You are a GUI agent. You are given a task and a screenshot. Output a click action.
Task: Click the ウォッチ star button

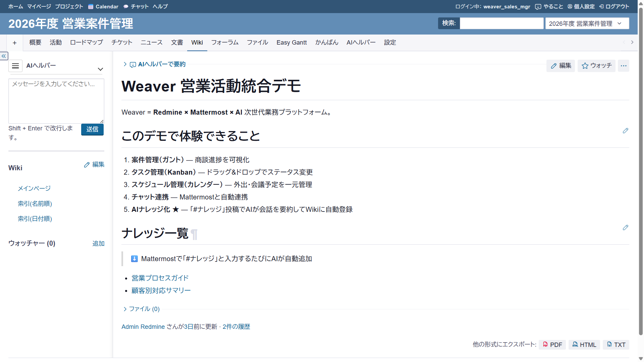point(596,66)
